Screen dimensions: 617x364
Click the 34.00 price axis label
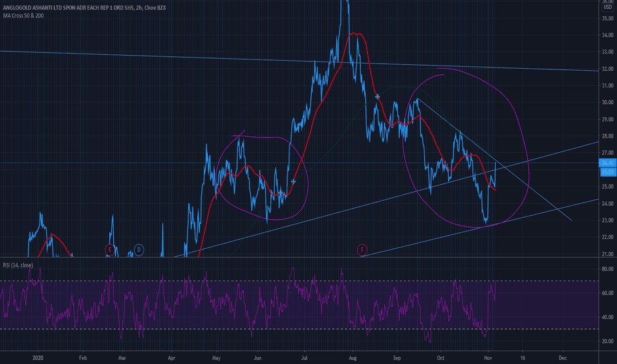pyautogui.click(x=608, y=35)
